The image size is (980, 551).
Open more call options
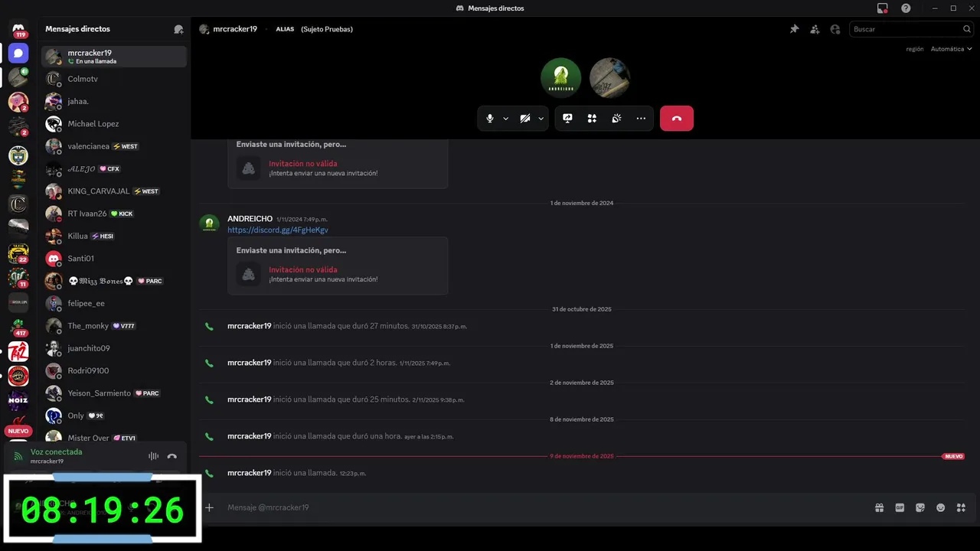(641, 119)
